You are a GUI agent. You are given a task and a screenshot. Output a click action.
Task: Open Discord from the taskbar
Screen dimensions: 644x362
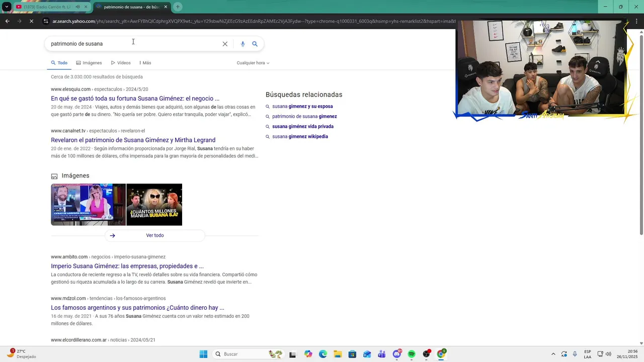tap(397, 354)
